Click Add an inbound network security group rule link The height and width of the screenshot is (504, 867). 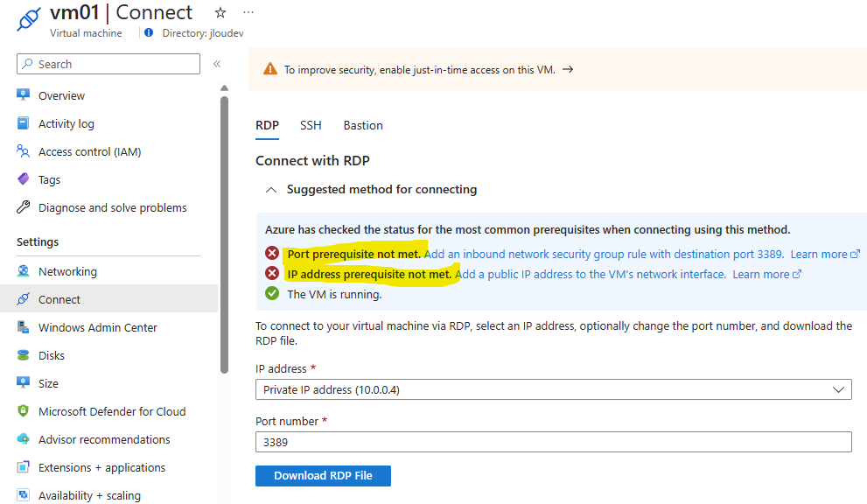pyautogui.click(x=604, y=254)
